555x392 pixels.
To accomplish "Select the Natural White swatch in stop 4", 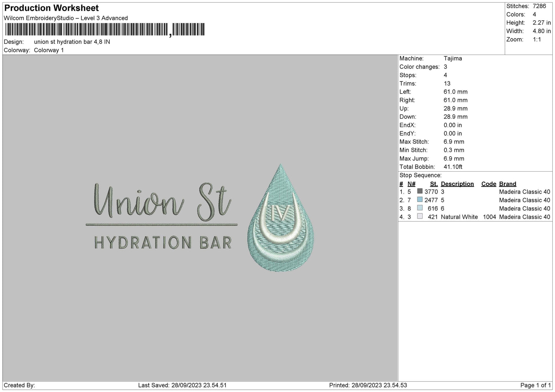I will [x=420, y=217].
